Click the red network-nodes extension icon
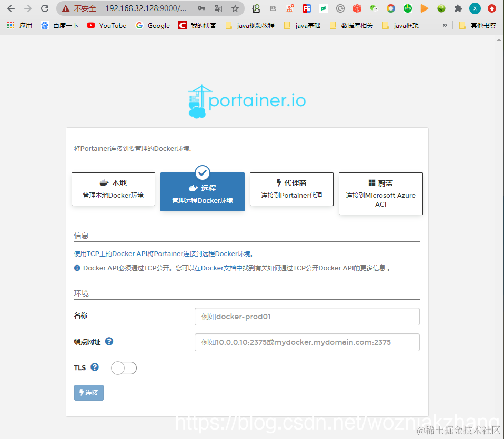 (290, 8)
